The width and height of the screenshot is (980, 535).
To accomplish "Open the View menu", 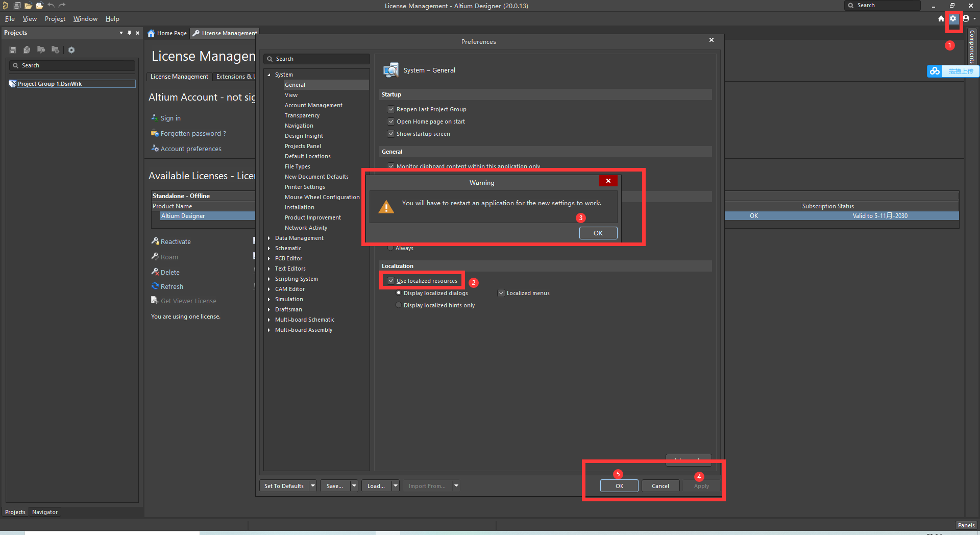I will click(30, 19).
